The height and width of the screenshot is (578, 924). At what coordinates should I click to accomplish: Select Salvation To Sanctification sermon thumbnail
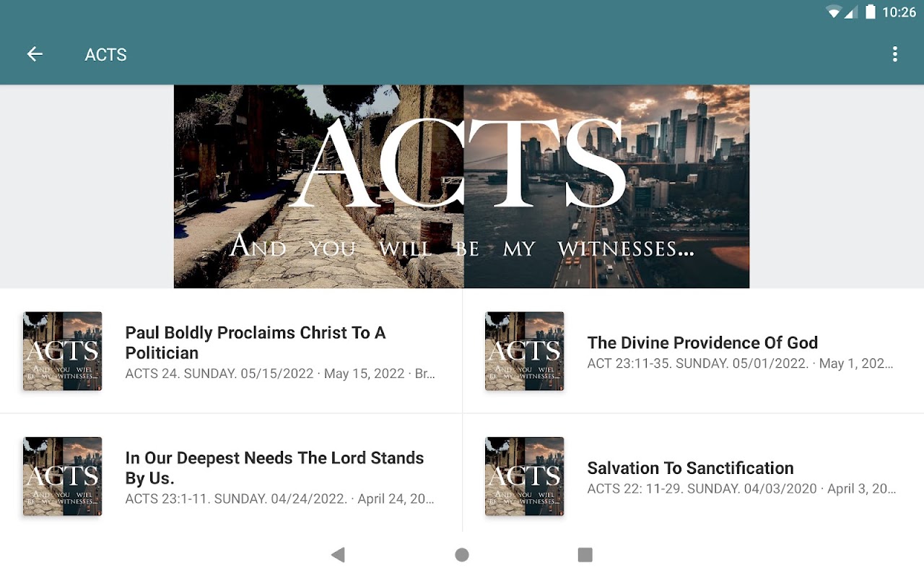525,476
